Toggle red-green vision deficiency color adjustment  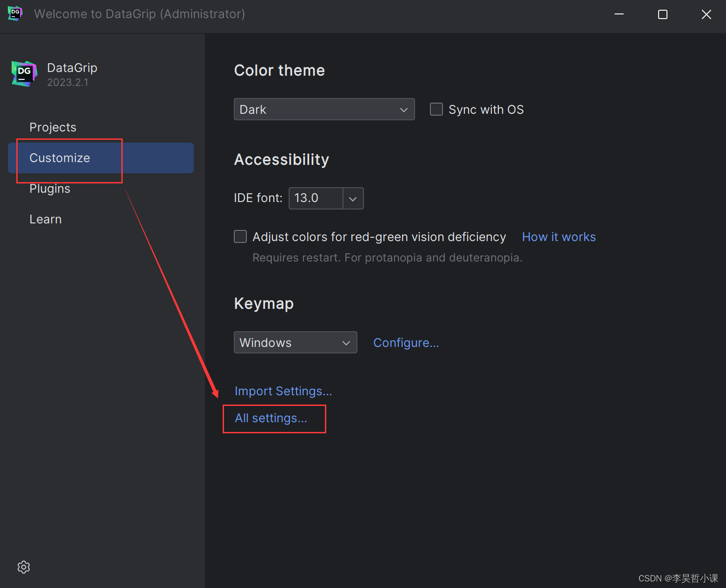point(240,236)
